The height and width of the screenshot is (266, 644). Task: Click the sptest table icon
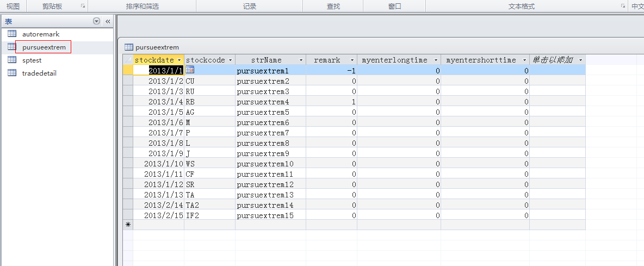12,60
